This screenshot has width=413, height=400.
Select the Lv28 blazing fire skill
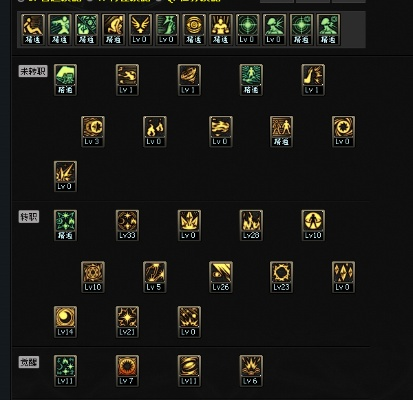pos(251,225)
